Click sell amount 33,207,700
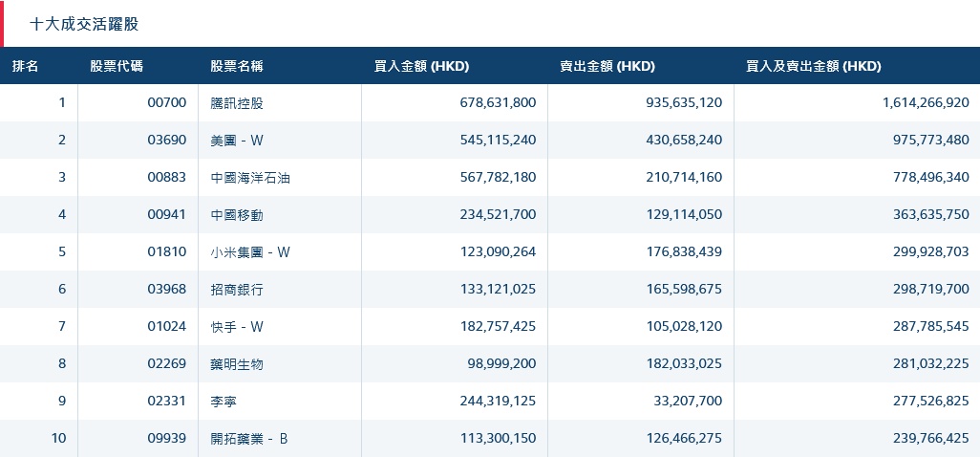 point(688,402)
